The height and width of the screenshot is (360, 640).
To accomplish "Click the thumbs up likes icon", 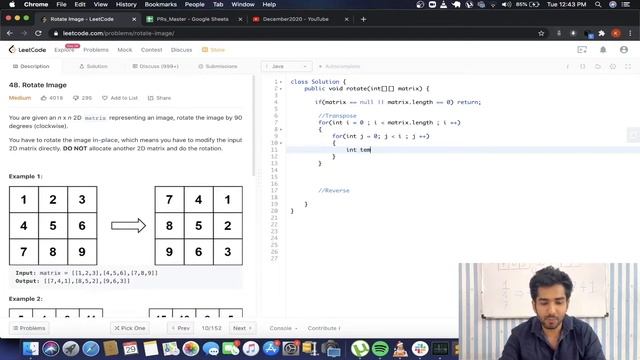I will [x=44, y=98].
